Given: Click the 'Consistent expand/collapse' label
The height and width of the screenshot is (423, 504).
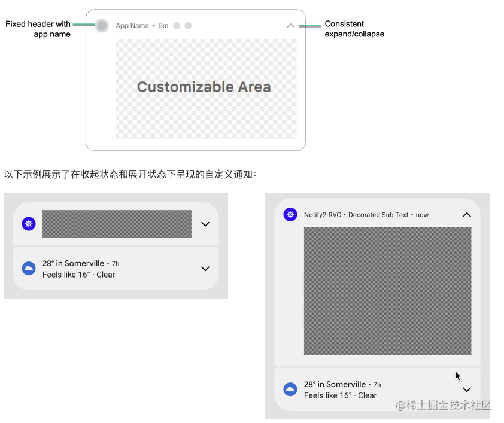Looking at the screenshot, I should (x=354, y=29).
